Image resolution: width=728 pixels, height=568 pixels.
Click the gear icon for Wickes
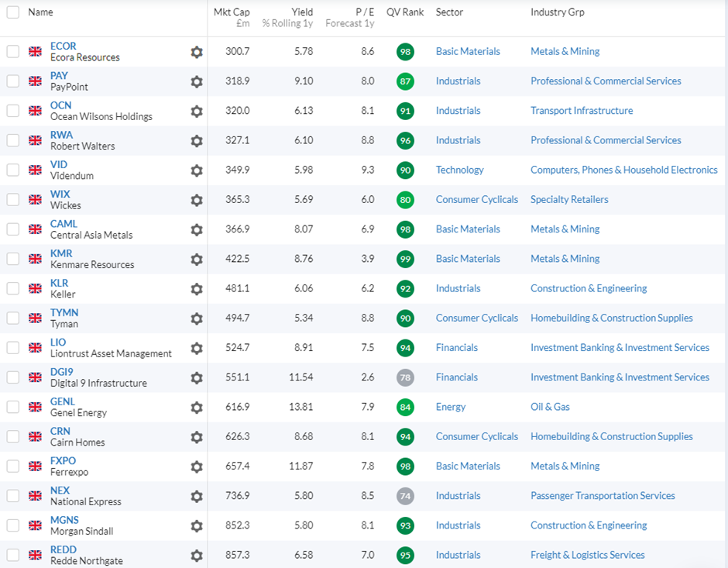(x=197, y=200)
